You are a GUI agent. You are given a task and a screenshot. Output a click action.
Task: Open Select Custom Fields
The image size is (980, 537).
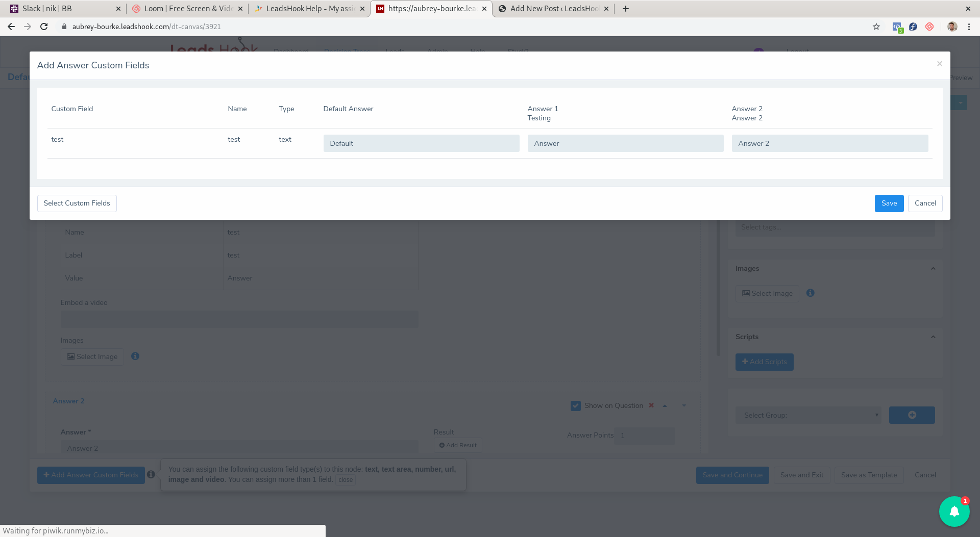(x=77, y=203)
